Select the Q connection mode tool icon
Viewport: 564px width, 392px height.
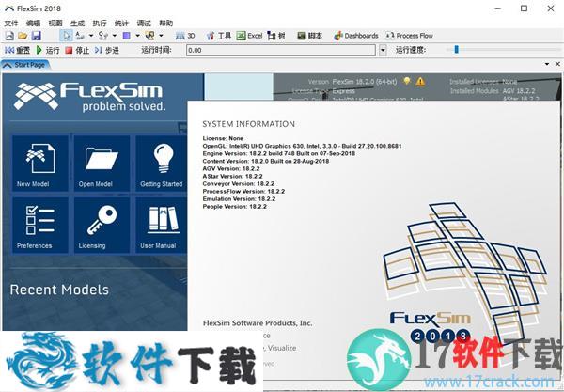(x=103, y=36)
